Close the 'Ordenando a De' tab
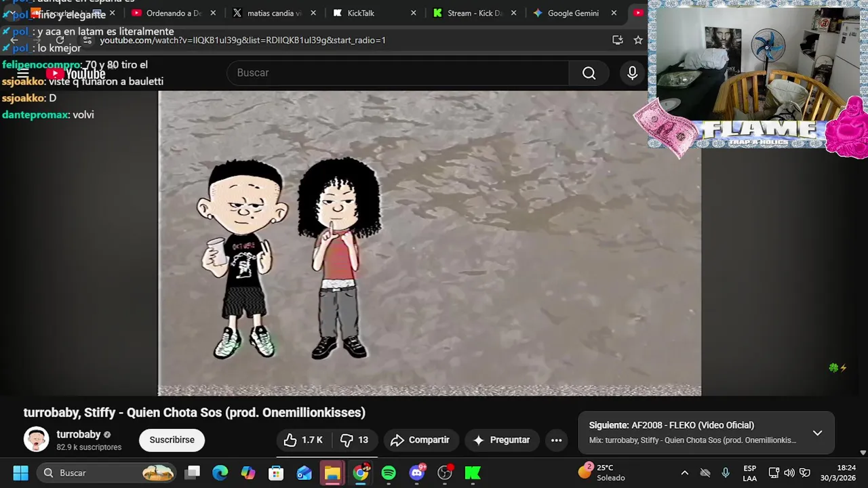Image resolution: width=868 pixels, height=488 pixels. (x=213, y=13)
